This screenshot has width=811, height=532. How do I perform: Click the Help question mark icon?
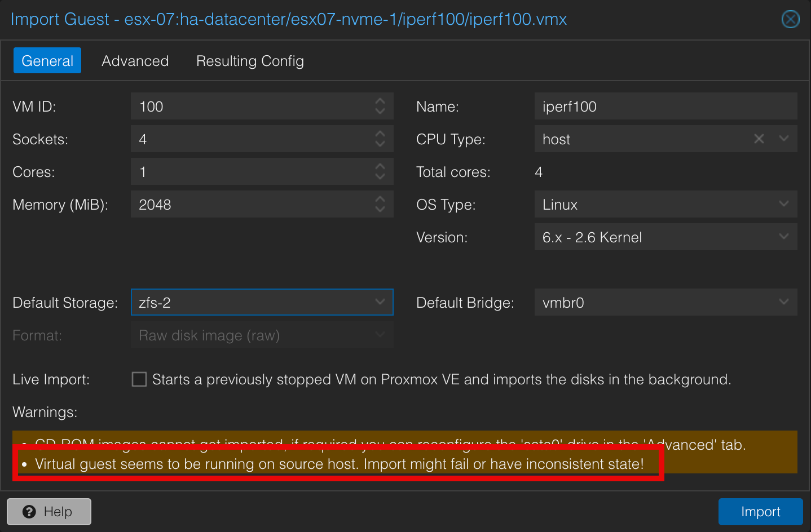click(29, 512)
